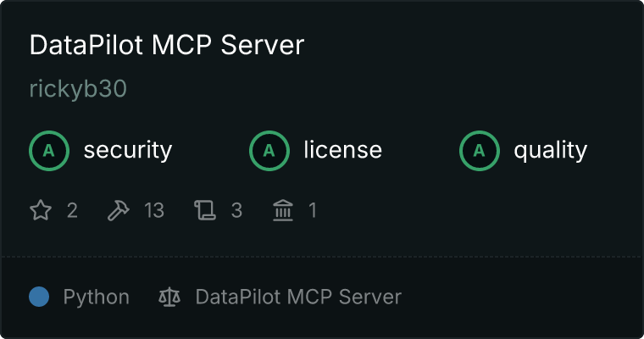This screenshot has height=339, width=644.
Task: Click the Python language label
Action: (96, 297)
